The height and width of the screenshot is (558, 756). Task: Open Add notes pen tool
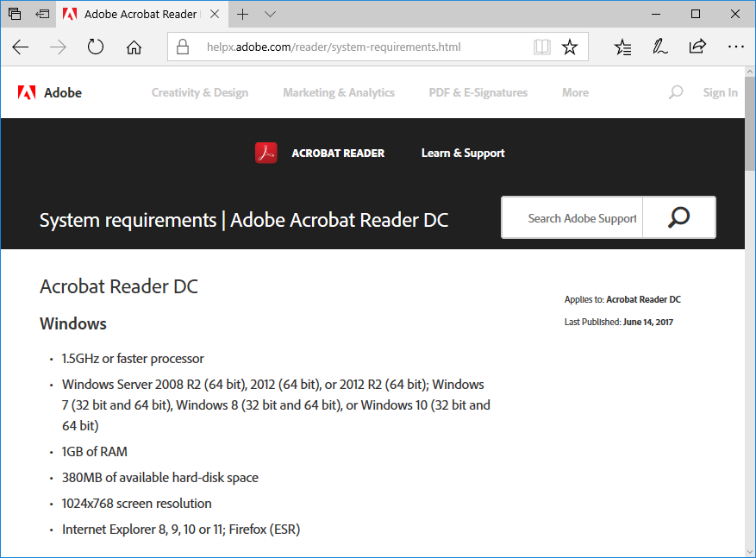tap(660, 47)
